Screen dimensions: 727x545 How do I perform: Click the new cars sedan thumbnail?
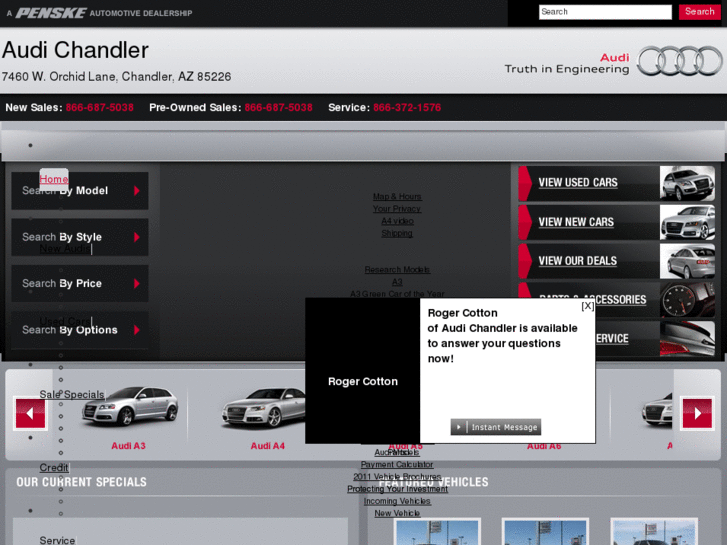pos(687,222)
